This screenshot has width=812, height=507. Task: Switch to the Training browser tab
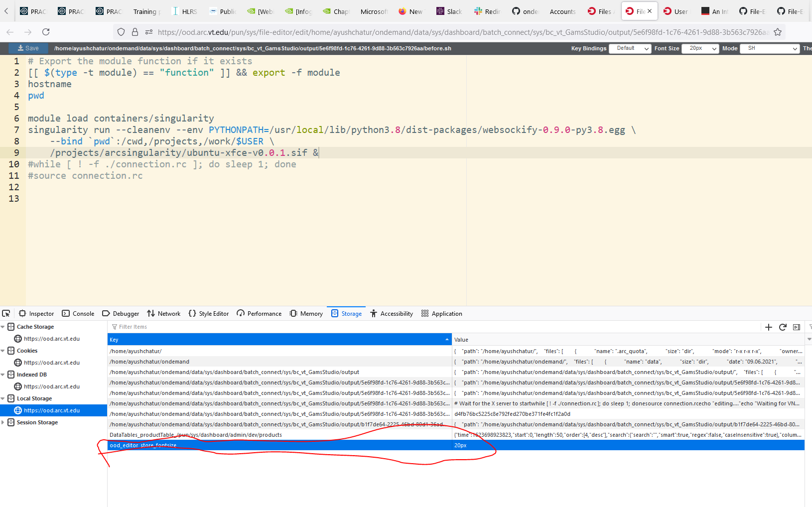[x=146, y=11]
